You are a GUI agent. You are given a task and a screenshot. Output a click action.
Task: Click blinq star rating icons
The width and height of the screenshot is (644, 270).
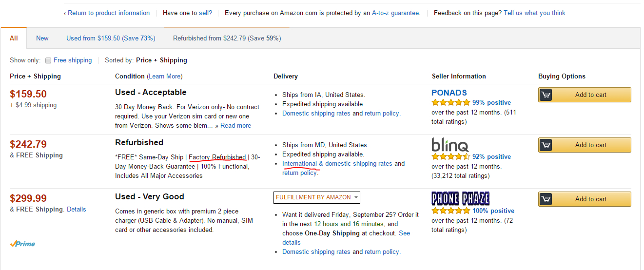(450, 157)
